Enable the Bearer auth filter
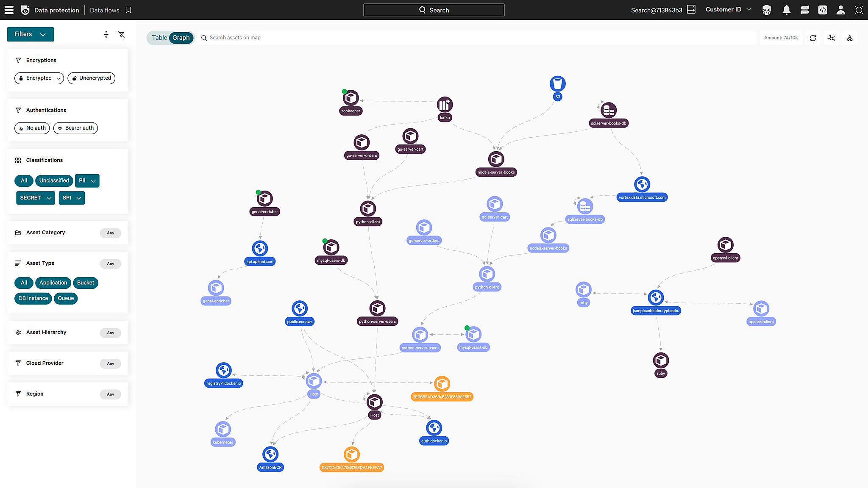868x488 pixels. [x=75, y=128]
